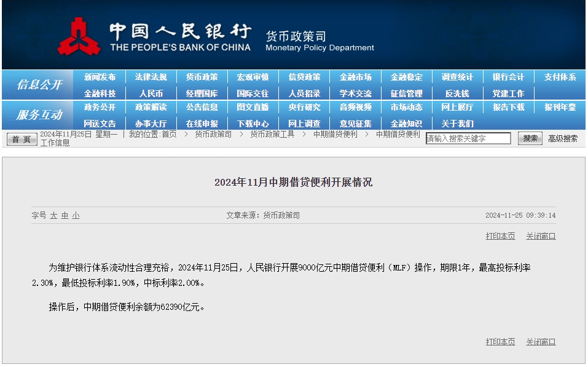Open 报刊年鉴 menu item
Viewport: 588px width, 367px height.
[560, 108]
